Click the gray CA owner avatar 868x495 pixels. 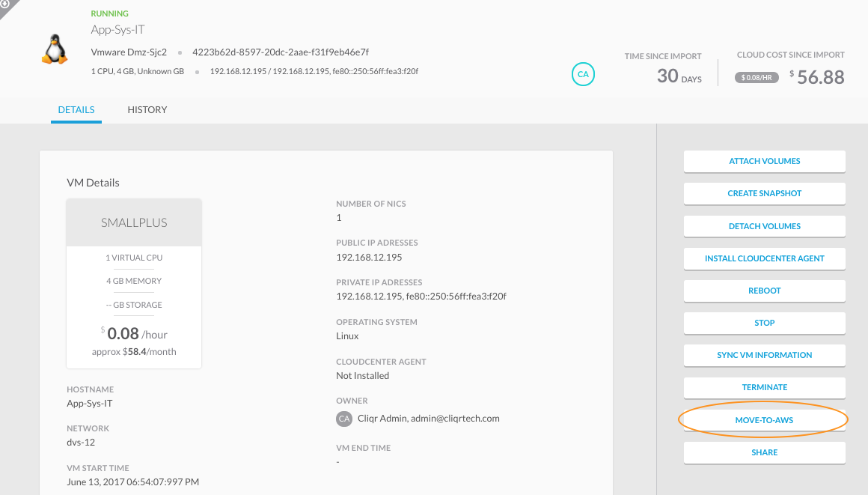[343, 419]
